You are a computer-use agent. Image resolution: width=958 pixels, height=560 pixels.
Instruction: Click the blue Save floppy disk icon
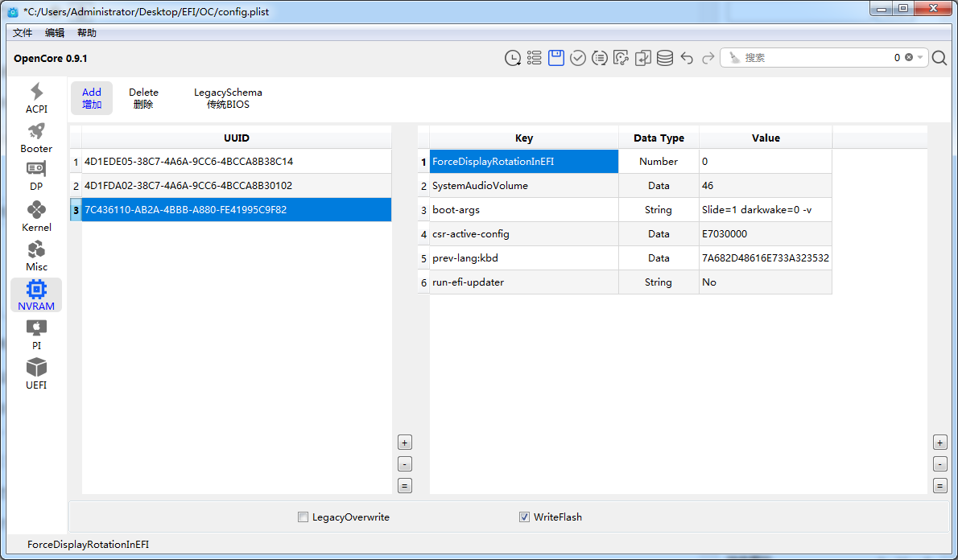556,58
